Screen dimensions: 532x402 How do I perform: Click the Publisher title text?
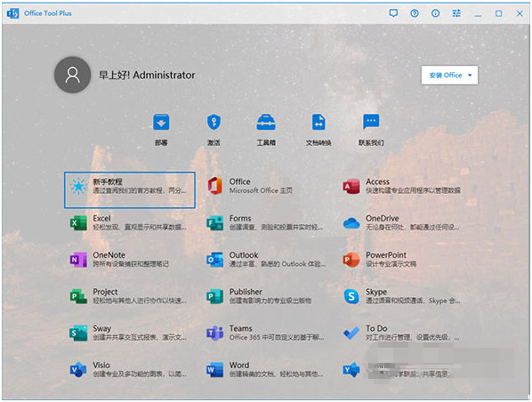click(246, 292)
